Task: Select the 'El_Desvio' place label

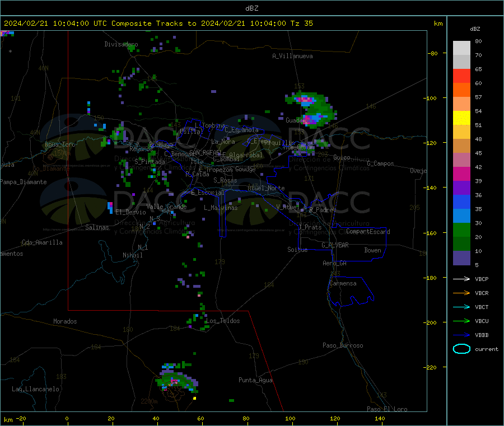Action: click(130, 212)
